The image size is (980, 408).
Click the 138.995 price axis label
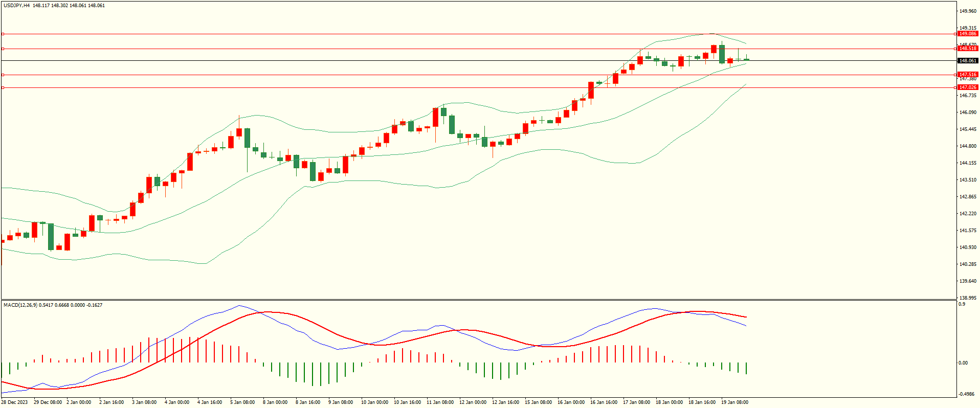click(x=968, y=298)
